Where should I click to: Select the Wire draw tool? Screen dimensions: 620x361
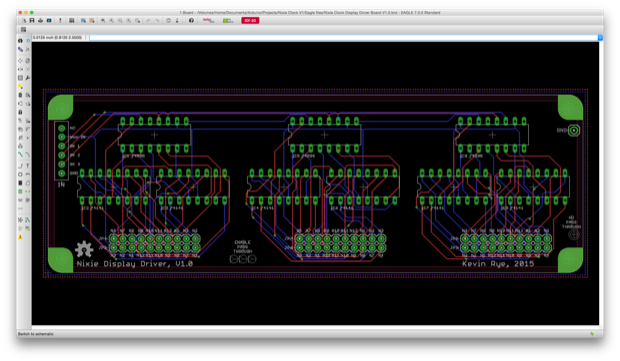20,166
